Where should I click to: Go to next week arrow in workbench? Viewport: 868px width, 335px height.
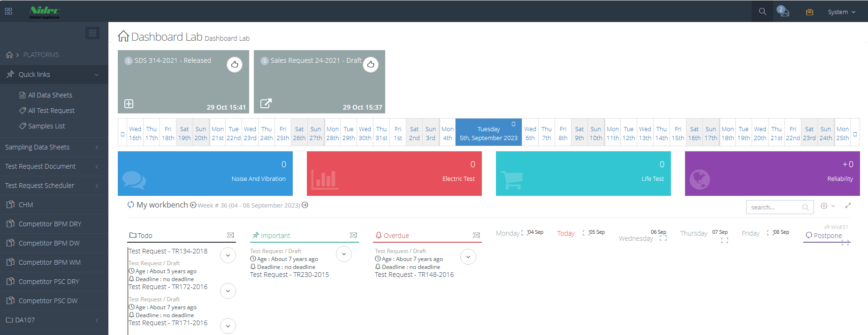(x=305, y=205)
